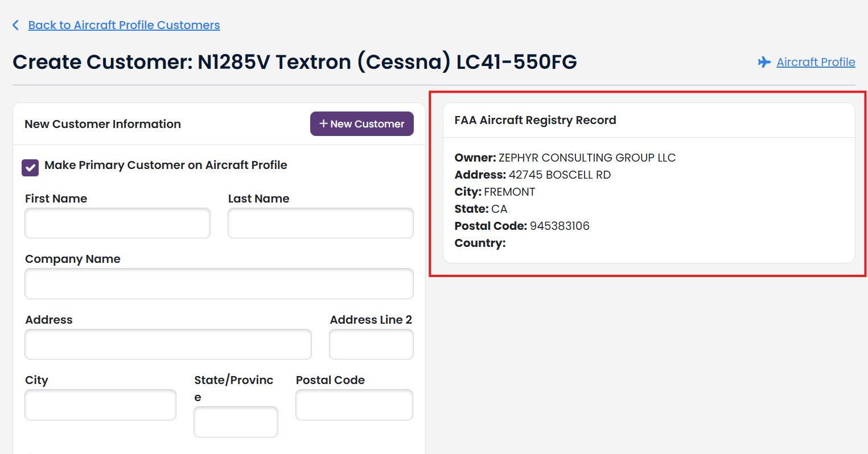
Task: Focus the Address Line 2 field
Action: point(371,344)
